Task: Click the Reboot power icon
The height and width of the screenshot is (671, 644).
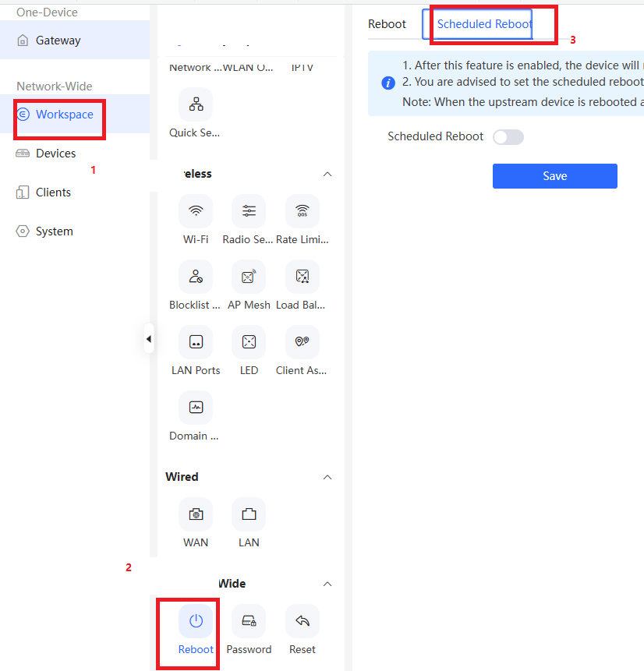Action: point(196,621)
